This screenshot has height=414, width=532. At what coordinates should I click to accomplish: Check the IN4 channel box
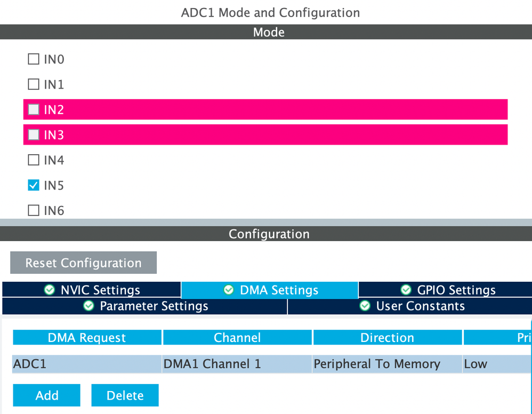tap(34, 160)
